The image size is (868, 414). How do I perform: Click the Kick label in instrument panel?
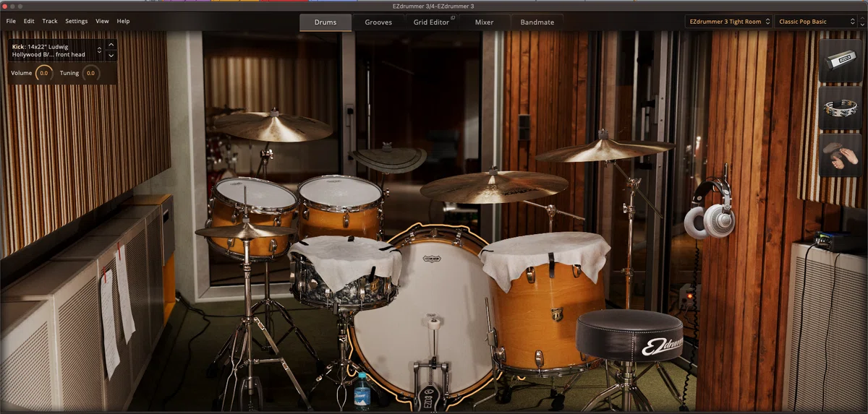pos(18,46)
